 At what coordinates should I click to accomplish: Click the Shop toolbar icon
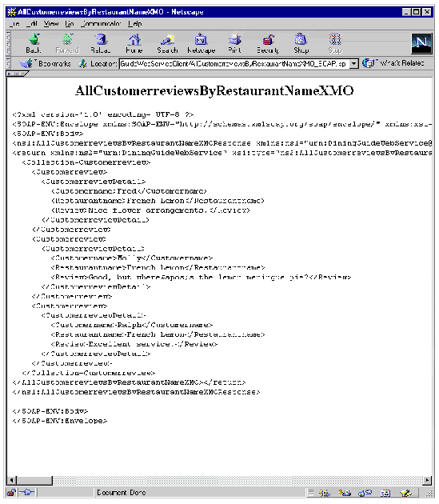coord(301,44)
